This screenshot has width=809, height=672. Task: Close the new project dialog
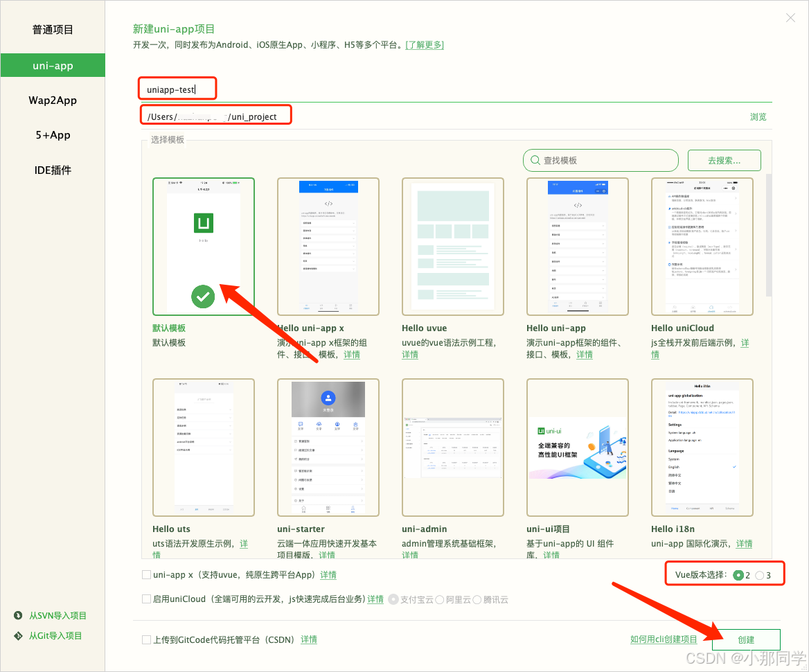click(790, 18)
